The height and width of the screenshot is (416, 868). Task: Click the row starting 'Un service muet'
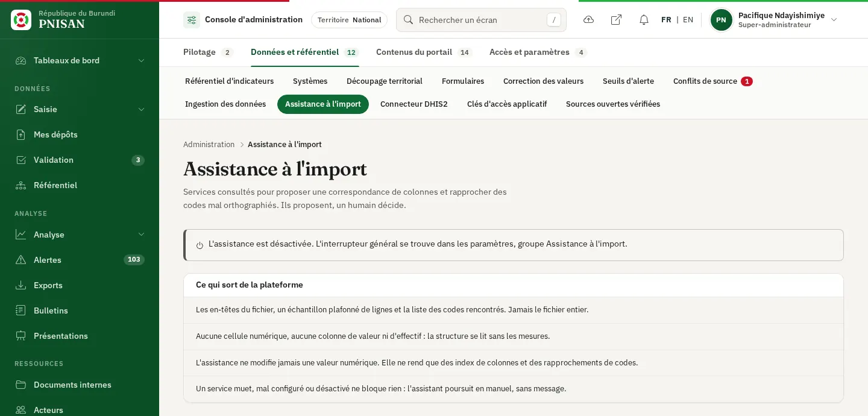pos(514,389)
